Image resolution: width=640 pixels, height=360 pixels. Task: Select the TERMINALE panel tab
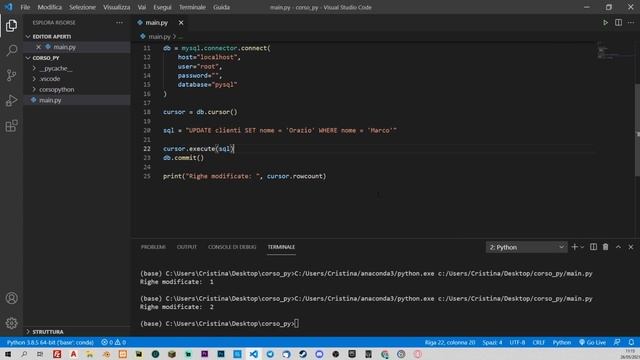click(x=281, y=247)
